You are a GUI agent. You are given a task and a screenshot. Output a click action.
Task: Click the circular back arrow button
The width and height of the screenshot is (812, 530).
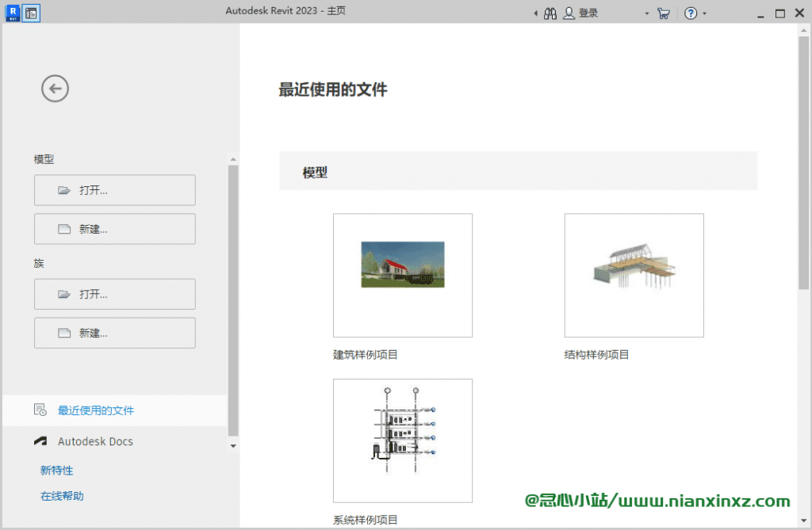coord(55,89)
